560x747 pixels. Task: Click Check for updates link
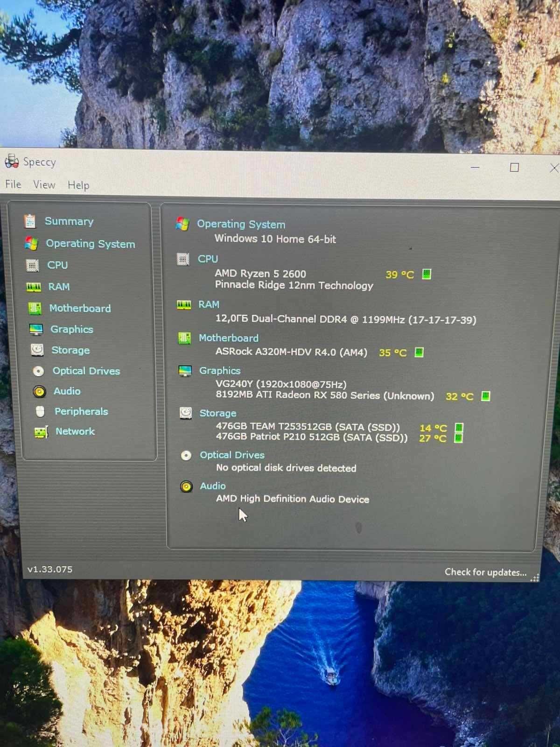tap(485, 572)
